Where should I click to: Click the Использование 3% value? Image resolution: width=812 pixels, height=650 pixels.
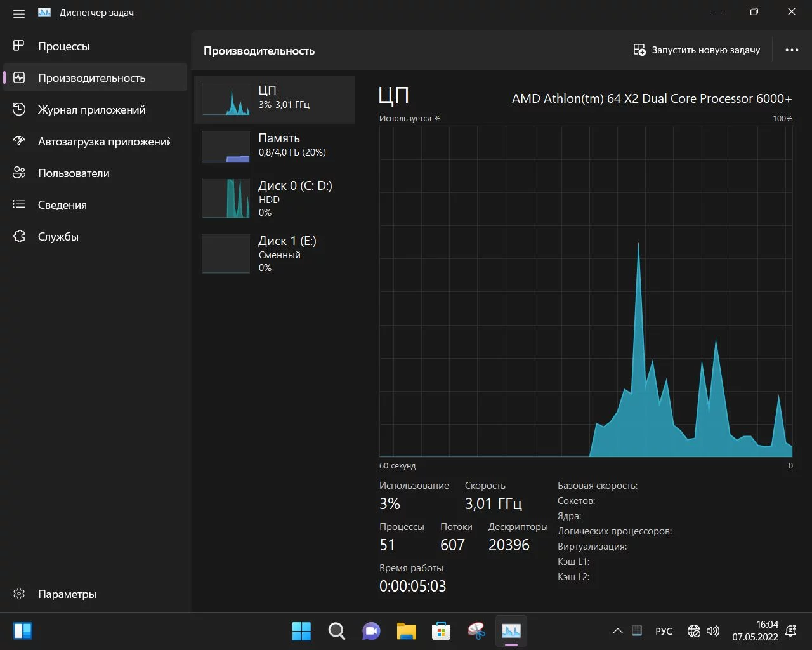(x=390, y=504)
